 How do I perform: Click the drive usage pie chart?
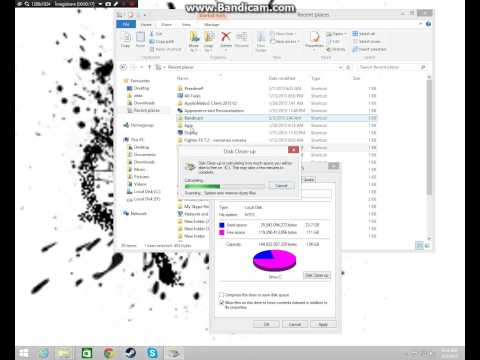[x=274, y=260]
